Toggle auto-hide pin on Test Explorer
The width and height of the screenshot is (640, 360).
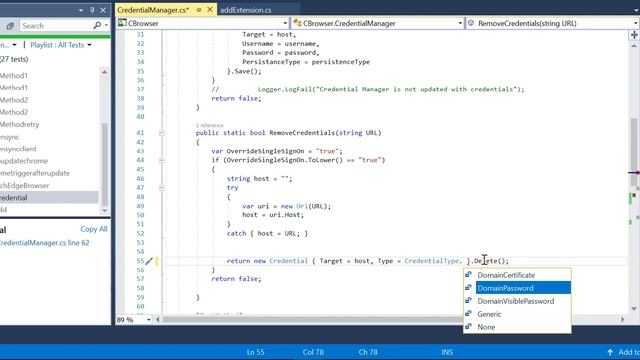click(92, 10)
